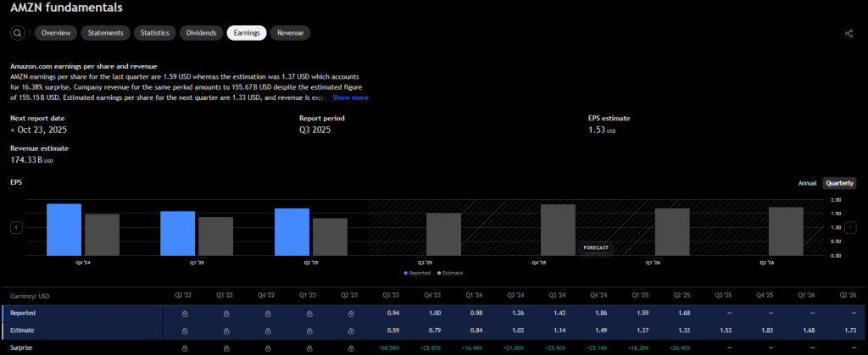
Task: Click Estimate value 0.59 for Q3 '23
Action: [393, 330]
